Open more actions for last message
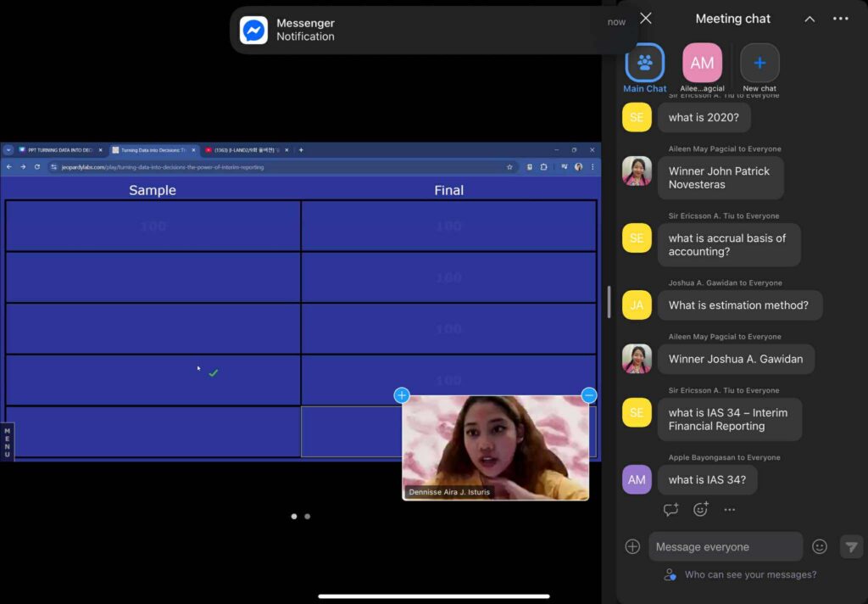This screenshot has width=868, height=604. click(x=729, y=510)
